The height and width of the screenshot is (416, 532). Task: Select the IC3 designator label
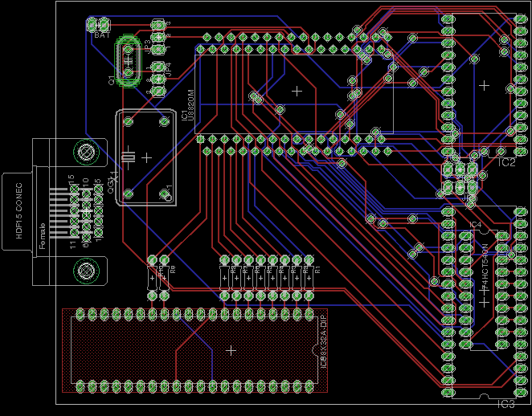[x=506, y=404]
